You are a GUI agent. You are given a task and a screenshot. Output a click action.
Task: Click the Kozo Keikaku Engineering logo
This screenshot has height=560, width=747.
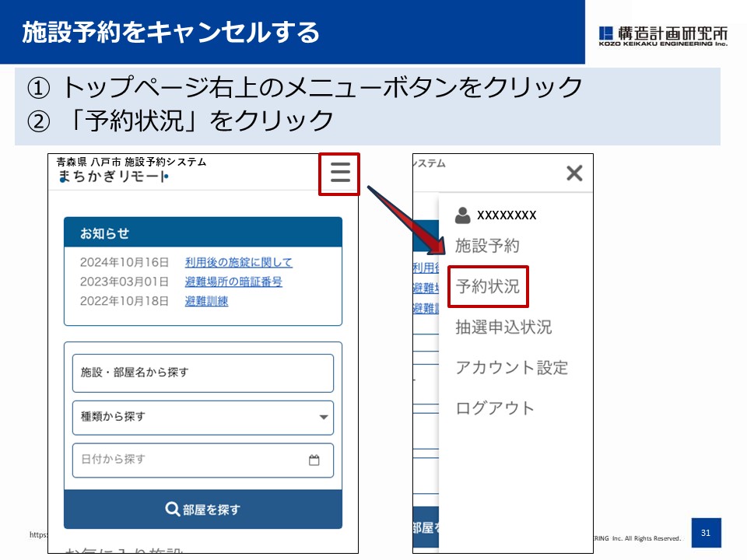663,35
